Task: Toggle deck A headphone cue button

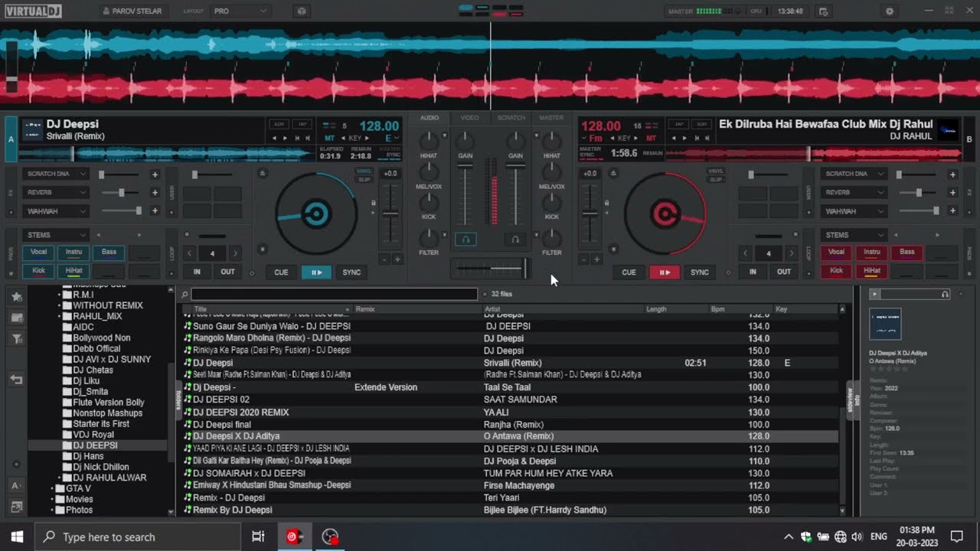Action: click(x=465, y=240)
